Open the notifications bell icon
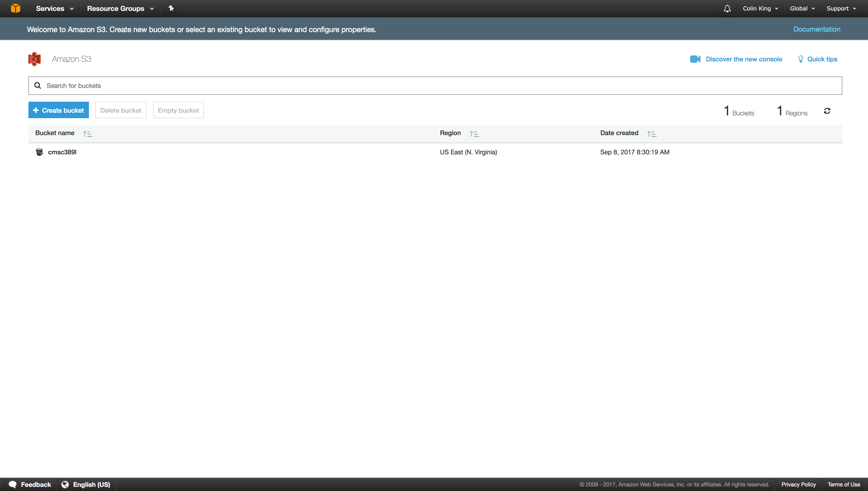Image resolution: width=868 pixels, height=491 pixels. coord(727,8)
